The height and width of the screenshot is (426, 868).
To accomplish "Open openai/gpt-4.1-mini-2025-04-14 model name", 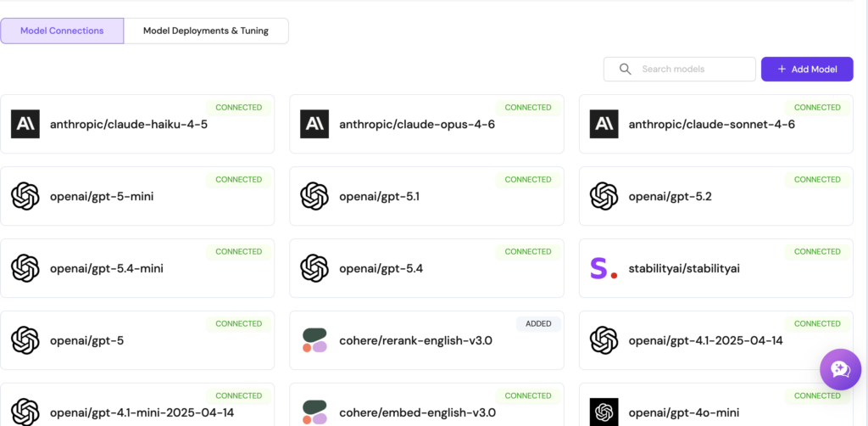I will (x=142, y=412).
